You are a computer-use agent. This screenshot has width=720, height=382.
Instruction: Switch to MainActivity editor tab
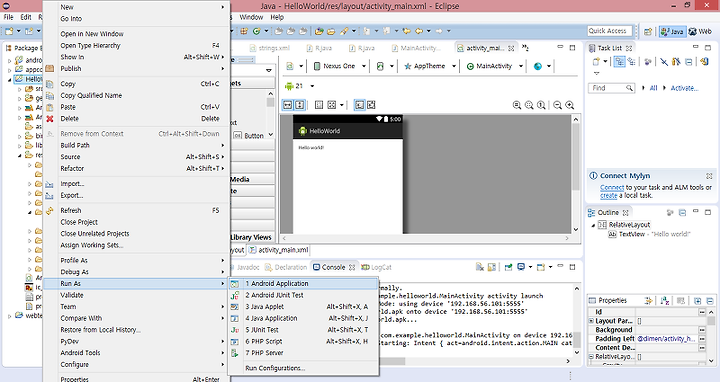coord(416,48)
